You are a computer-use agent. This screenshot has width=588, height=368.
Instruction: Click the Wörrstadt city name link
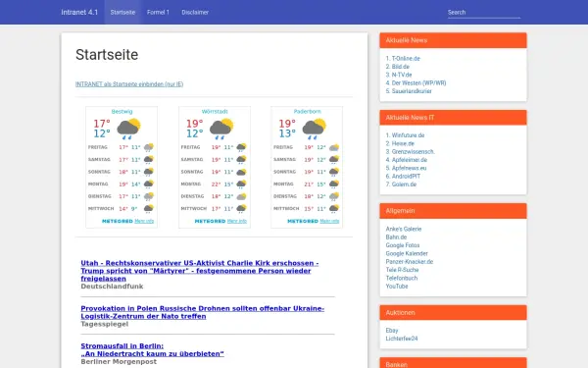215,112
